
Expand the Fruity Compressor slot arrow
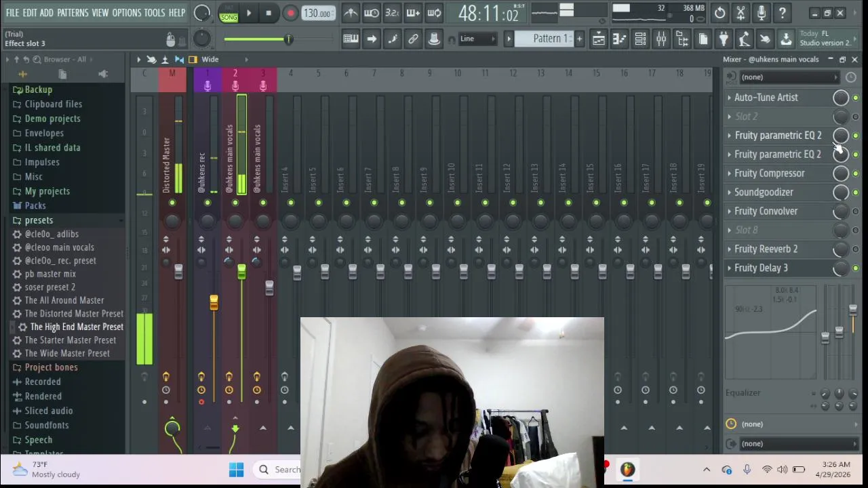point(730,174)
